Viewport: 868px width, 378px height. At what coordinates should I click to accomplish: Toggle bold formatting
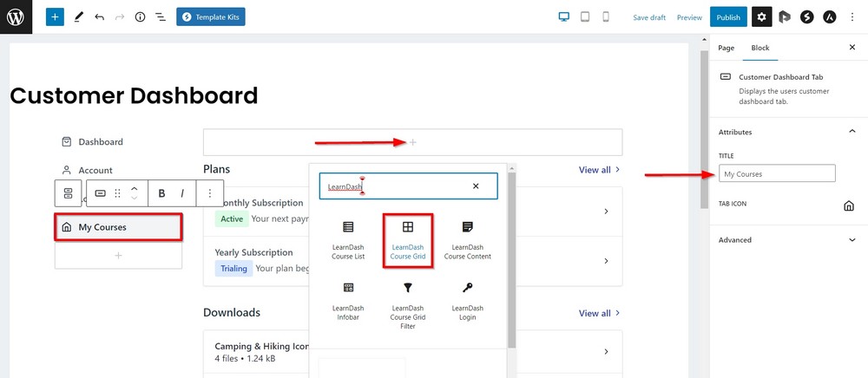pos(161,193)
